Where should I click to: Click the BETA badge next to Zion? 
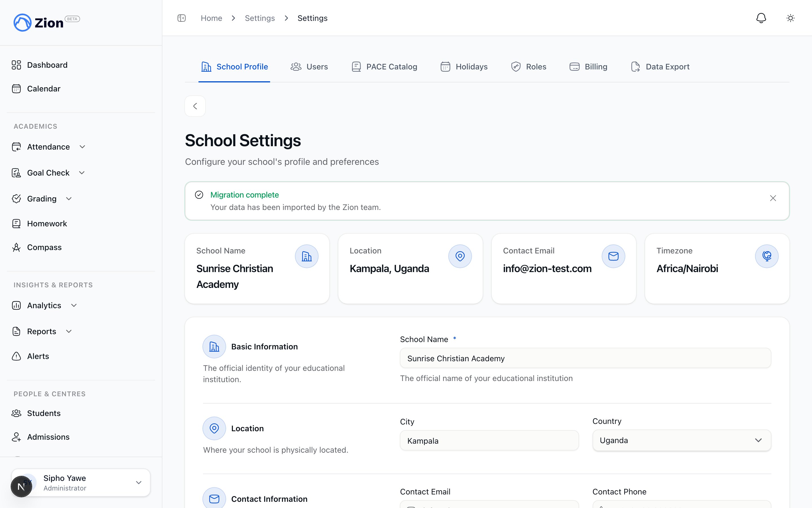pyautogui.click(x=72, y=19)
